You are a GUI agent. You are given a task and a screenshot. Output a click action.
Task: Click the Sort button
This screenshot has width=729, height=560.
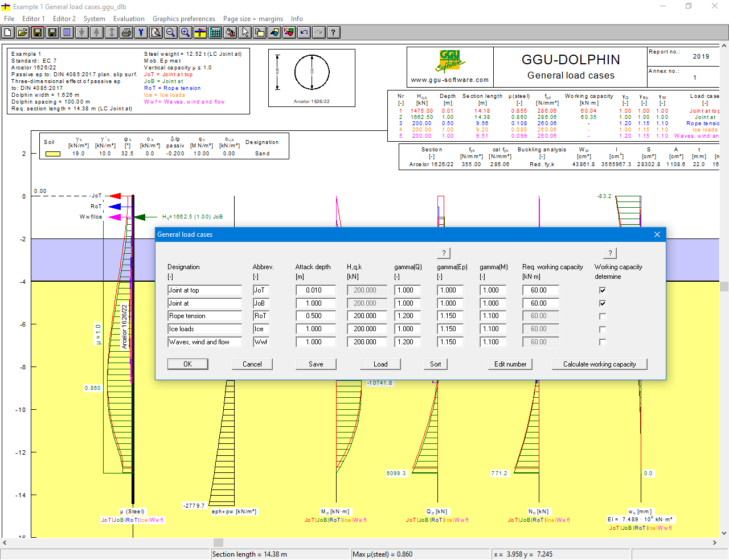pos(436,364)
